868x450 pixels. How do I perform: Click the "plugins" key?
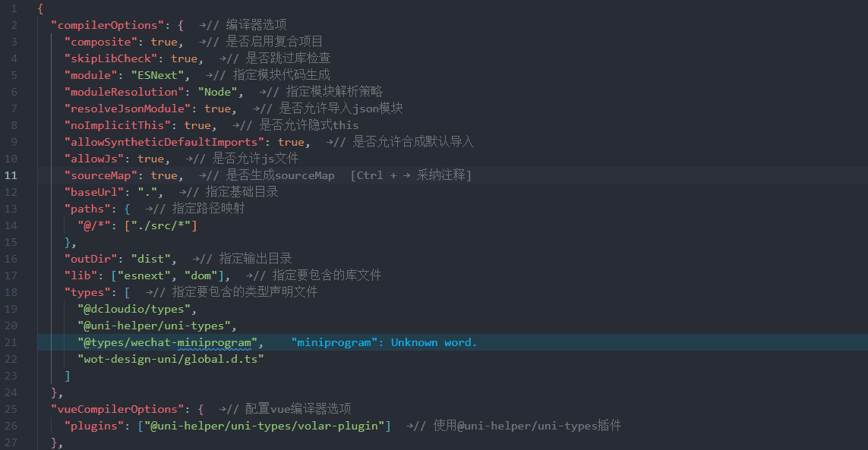pos(94,426)
